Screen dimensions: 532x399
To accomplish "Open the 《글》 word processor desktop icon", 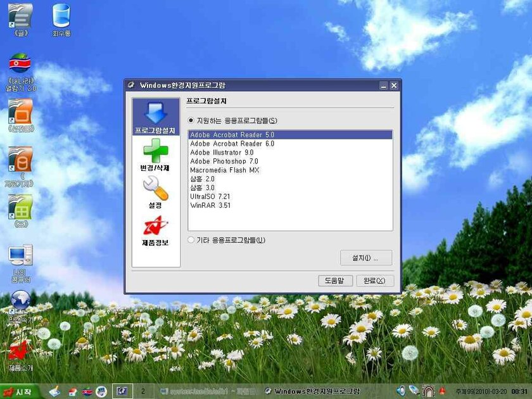I will coord(20,20).
